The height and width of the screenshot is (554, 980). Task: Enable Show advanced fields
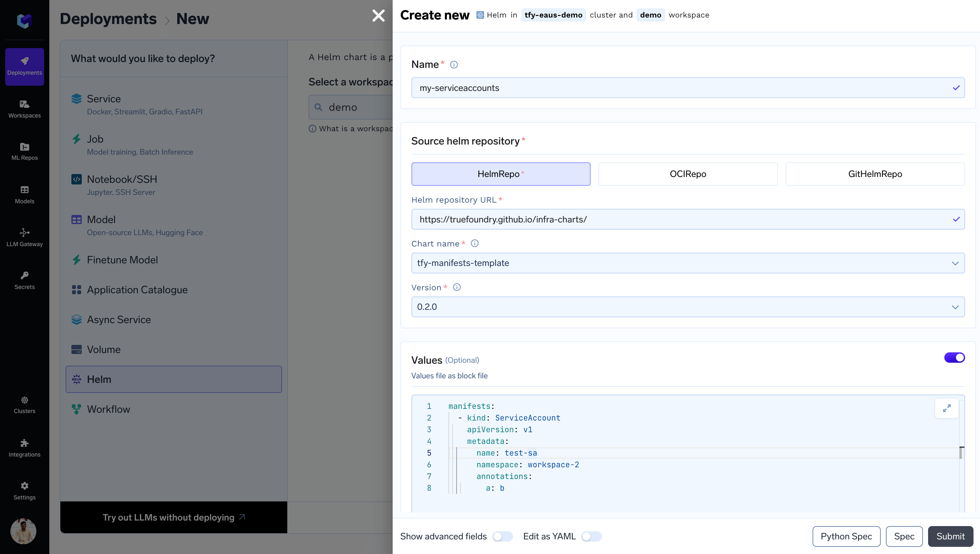[502, 536]
